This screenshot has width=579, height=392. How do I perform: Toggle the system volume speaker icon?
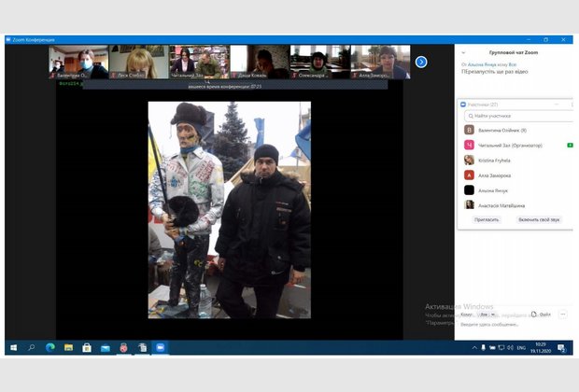[508, 347]
